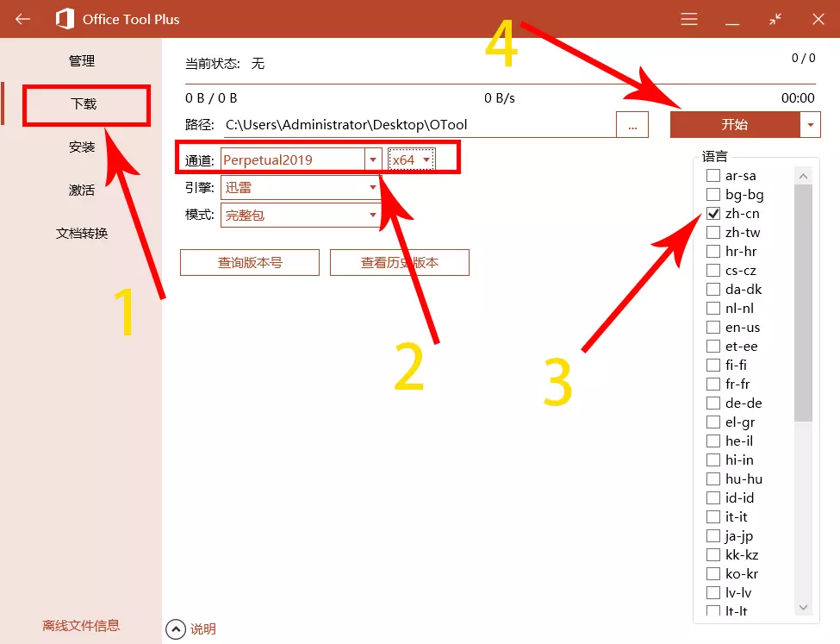The image size is (840, 644).
Task: Click the 开始 button to start download
Action: point(735,124)
